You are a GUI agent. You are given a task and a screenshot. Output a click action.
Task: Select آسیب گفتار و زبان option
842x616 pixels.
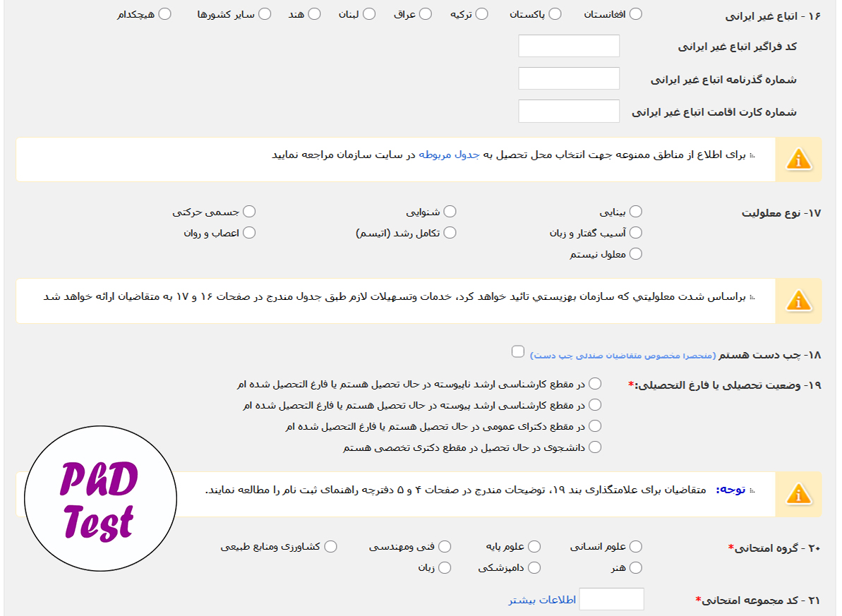(636, 233)
